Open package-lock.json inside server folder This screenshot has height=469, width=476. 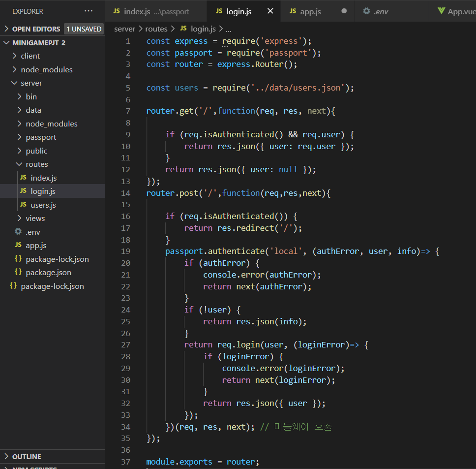tap(52, 259)
